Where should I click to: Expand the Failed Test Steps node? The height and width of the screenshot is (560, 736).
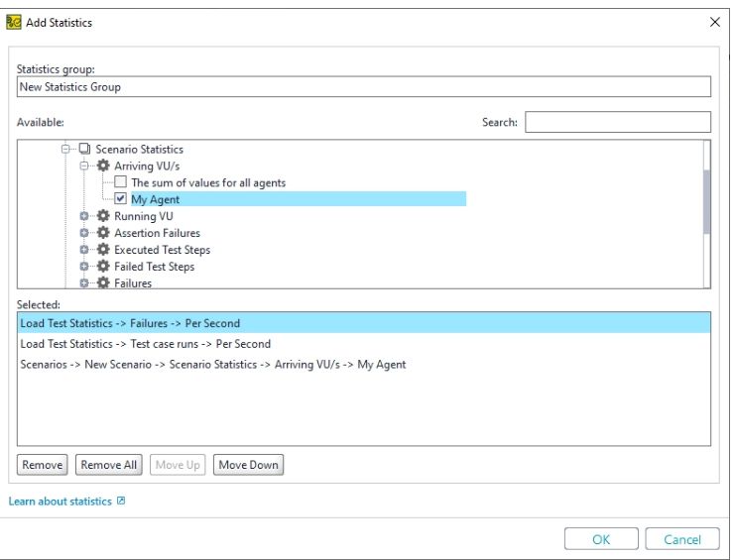point(84,267)
